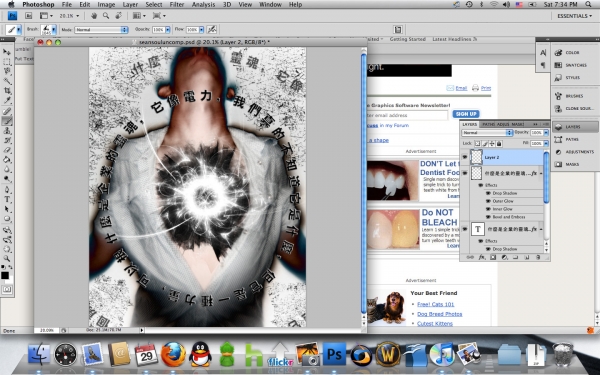Delete layer with trash icon
This screenshot has height=375, width=600.
(x=538, y=257)
